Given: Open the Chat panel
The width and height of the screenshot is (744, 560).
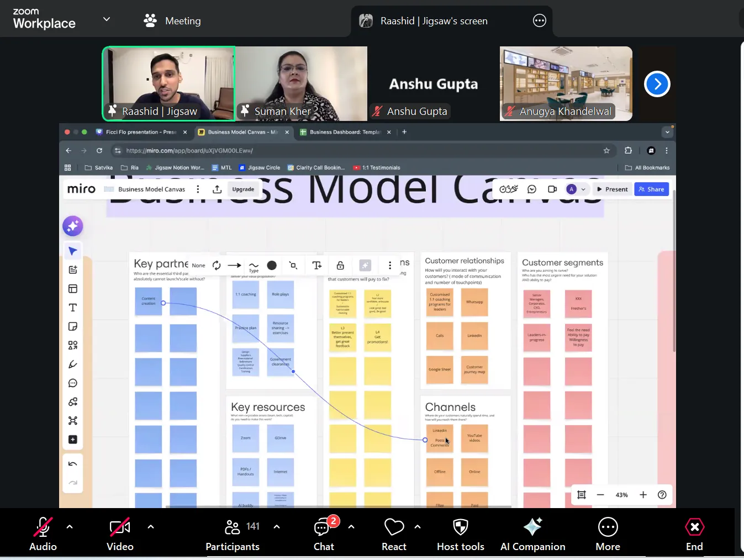Looking at the screenshot, I should coord(323,534).
